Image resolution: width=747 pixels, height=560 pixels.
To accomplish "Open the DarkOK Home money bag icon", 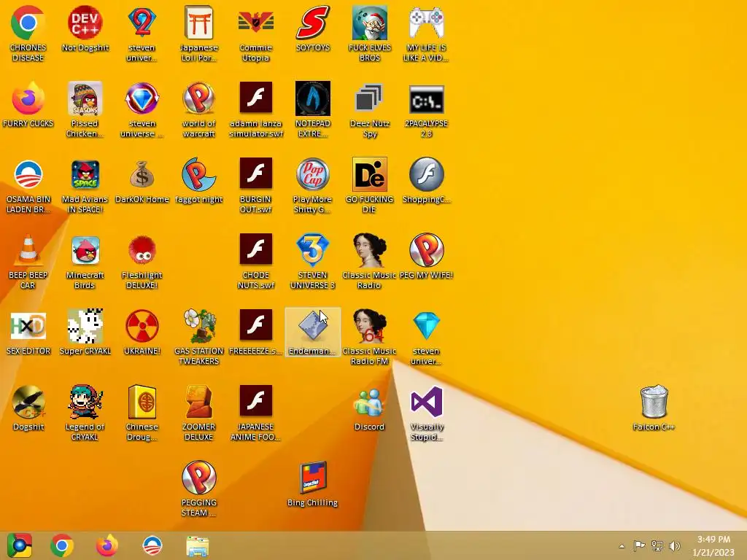I will [142, 175].
